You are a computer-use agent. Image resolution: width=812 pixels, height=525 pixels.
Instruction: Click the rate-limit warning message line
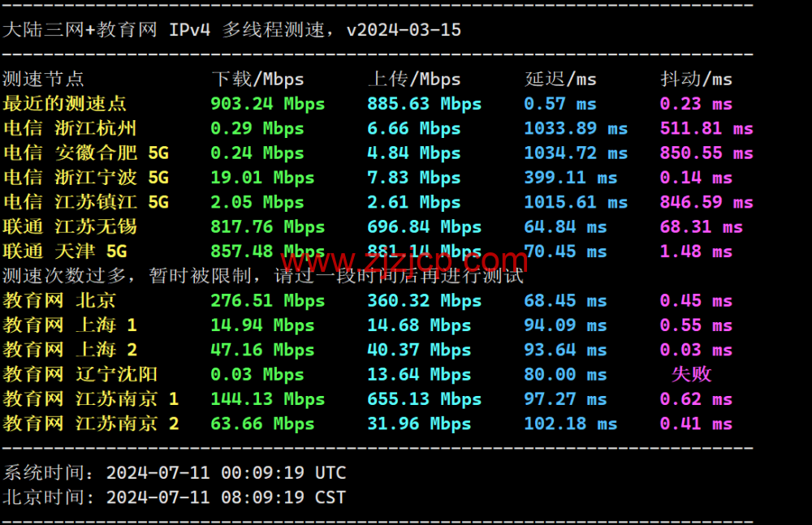point(260,276)
